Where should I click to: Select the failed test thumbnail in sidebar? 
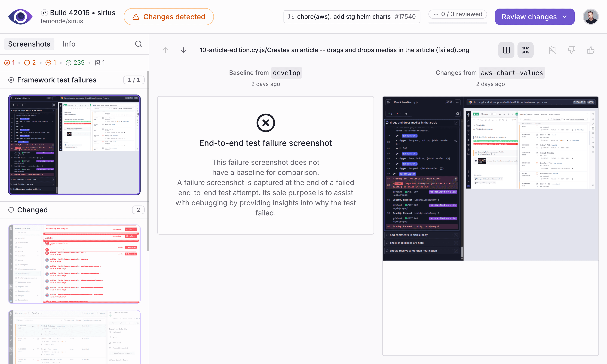tap(74, 145)
